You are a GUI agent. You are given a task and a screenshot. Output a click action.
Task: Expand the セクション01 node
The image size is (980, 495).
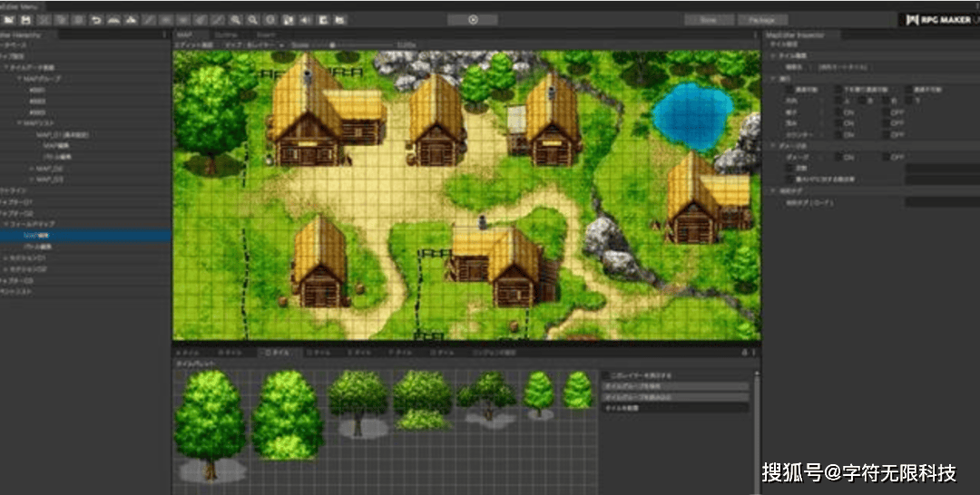point(5,257)
